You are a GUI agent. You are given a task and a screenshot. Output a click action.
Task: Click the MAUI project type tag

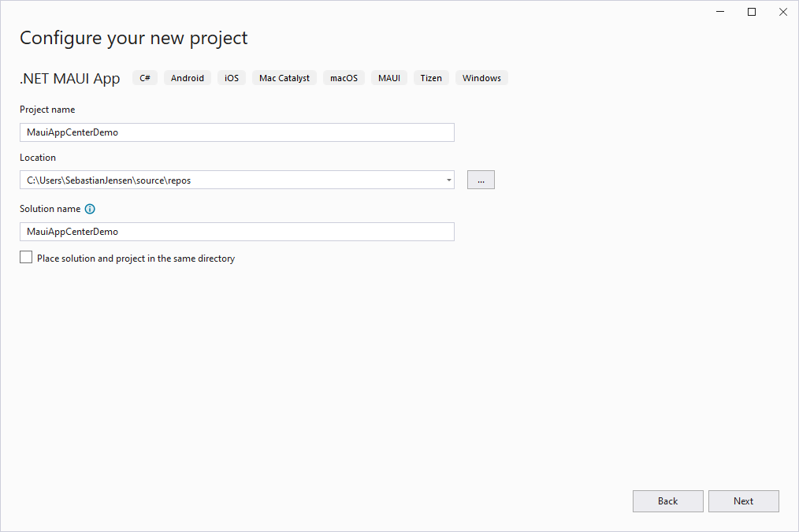pos(389,78)
